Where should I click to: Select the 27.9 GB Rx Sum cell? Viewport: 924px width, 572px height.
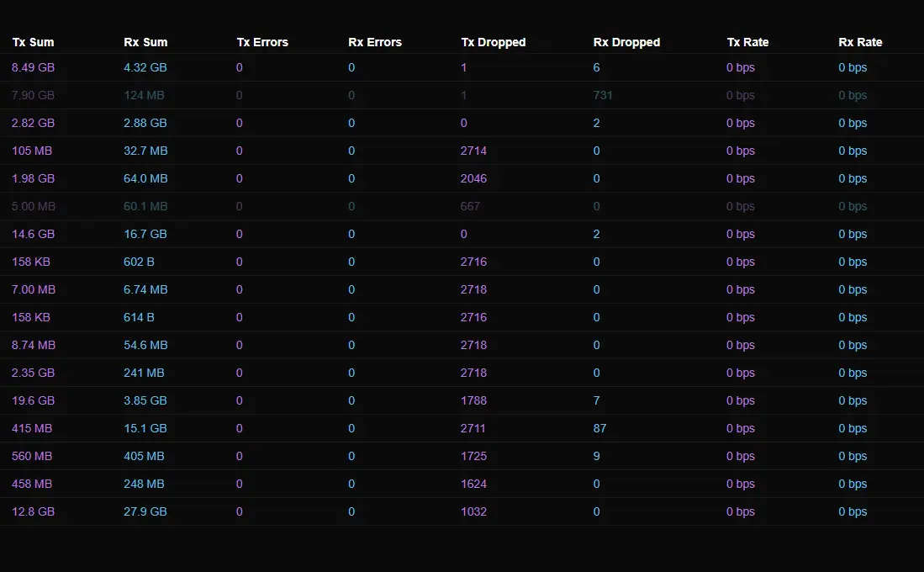point(145,511)
